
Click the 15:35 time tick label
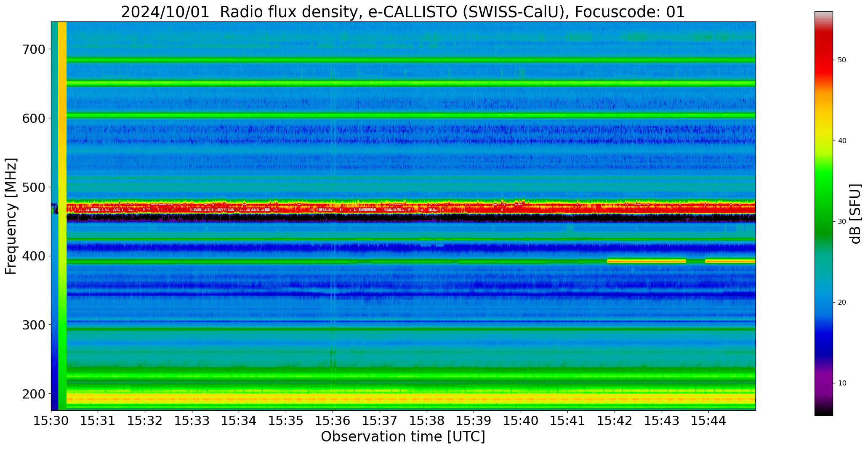(286, 420)
